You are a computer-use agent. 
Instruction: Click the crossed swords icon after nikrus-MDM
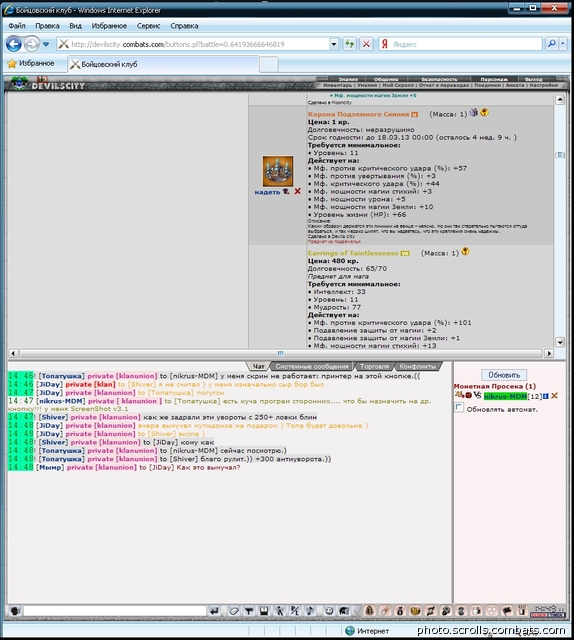[554, 396]
